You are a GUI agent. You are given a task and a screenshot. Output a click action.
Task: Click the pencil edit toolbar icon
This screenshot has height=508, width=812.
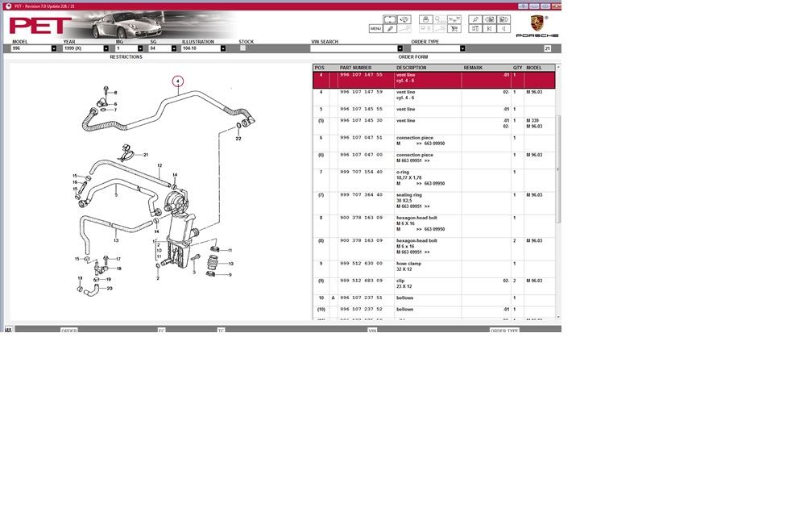[x=390, y=28]
